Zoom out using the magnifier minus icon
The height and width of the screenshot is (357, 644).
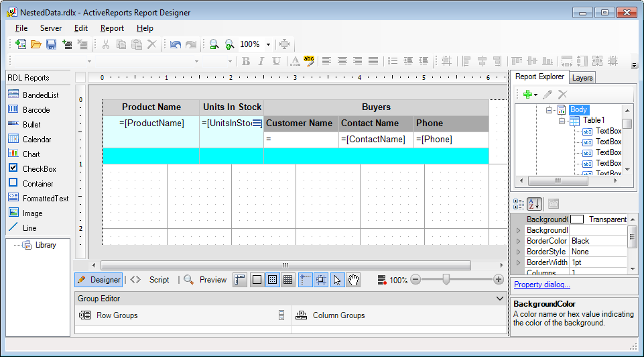tap(214, 44)
